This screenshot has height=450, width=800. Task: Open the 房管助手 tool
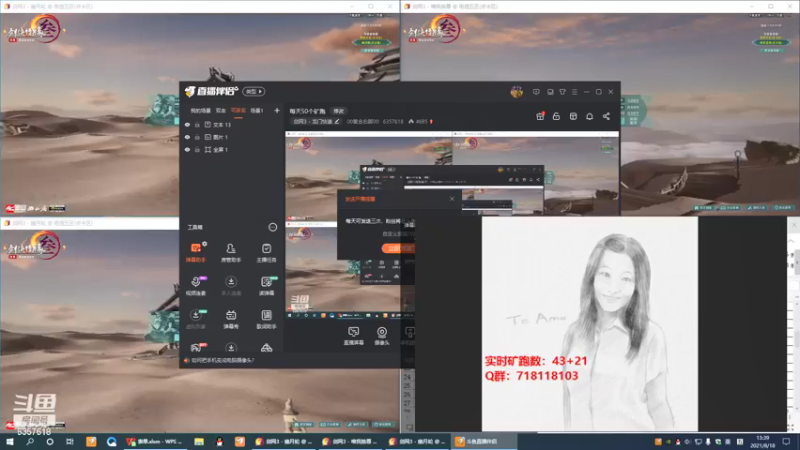[231, 252]
